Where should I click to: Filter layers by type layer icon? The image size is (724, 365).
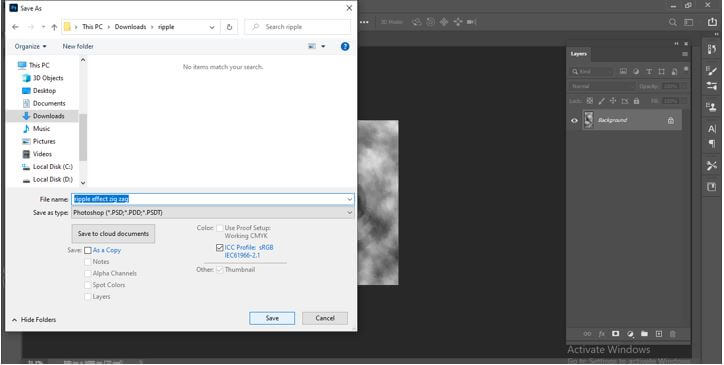[x=649, y=72]
